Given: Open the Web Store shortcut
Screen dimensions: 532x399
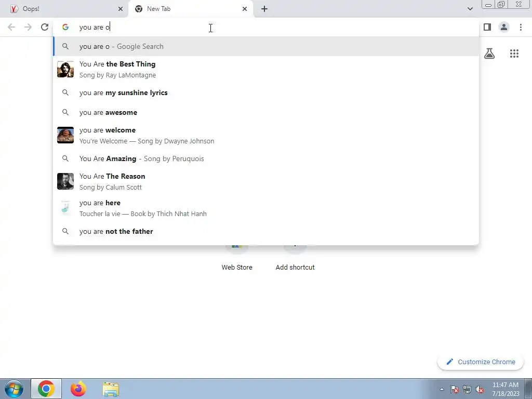Looking at the screenshot, I should tap(237, 258).
